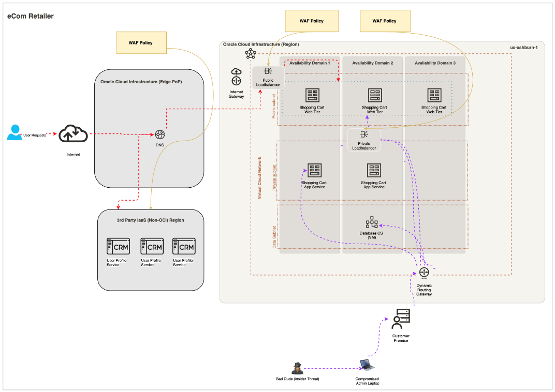Click the Virtual Cloud Network vertical label
The width and height of the screenshot is (555, 392).
coord(259,178)
